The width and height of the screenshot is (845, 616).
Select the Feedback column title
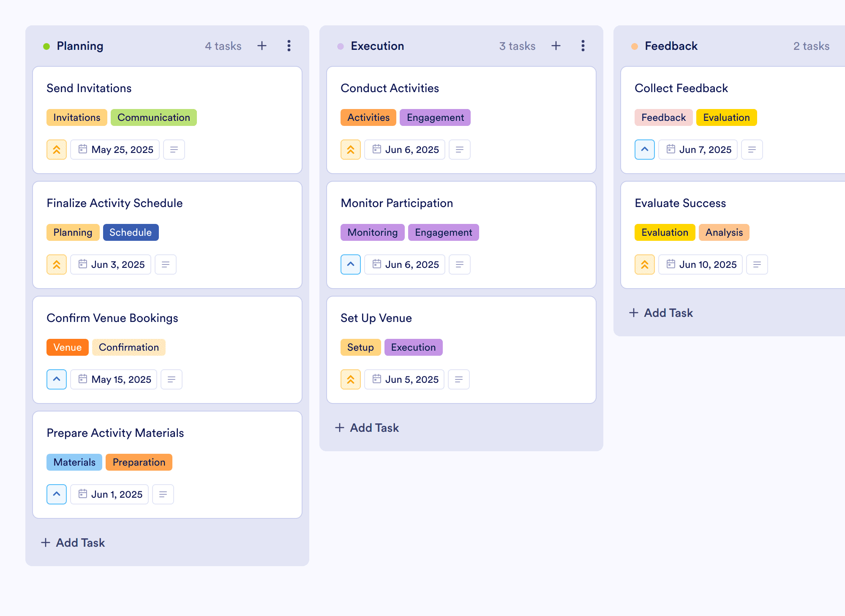671,46
